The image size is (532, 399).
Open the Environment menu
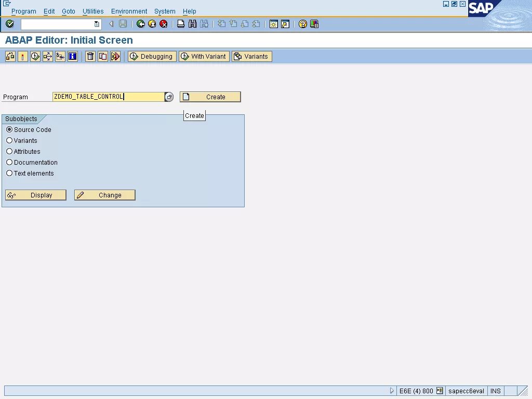[129, 11]
